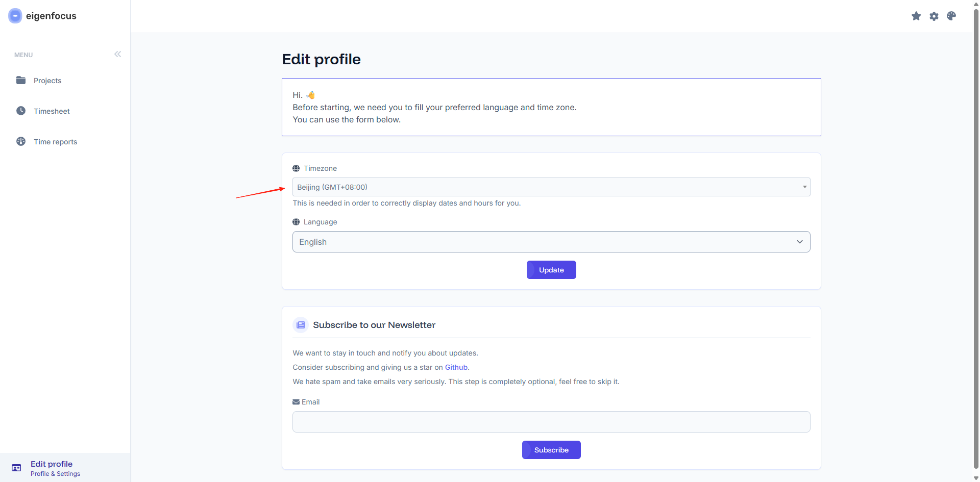The width and height of the screenshot is (980, 482).
Task: Collapse the sidebar menu with double chevron
Action: [x=118, y=54]
